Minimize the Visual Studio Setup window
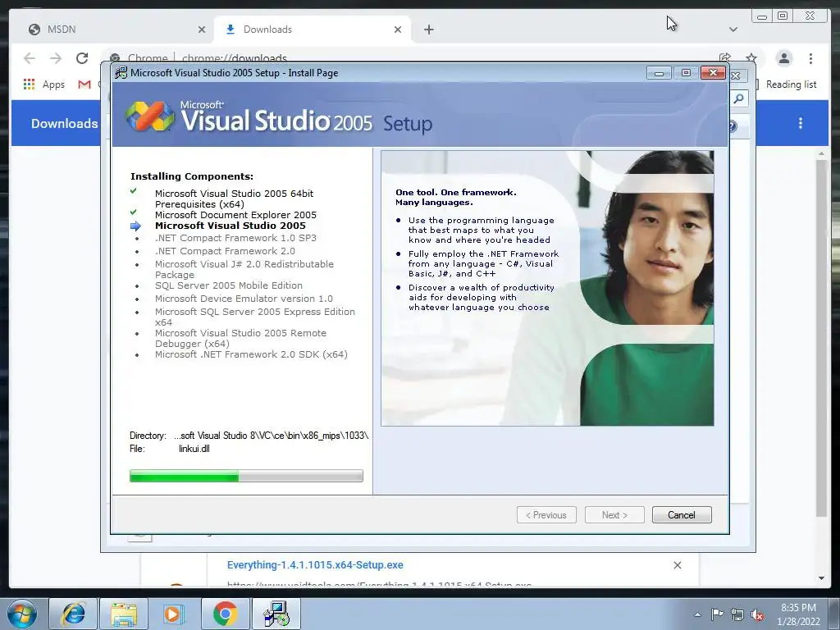This screenshot has height=630, width=840. point(659,73)
